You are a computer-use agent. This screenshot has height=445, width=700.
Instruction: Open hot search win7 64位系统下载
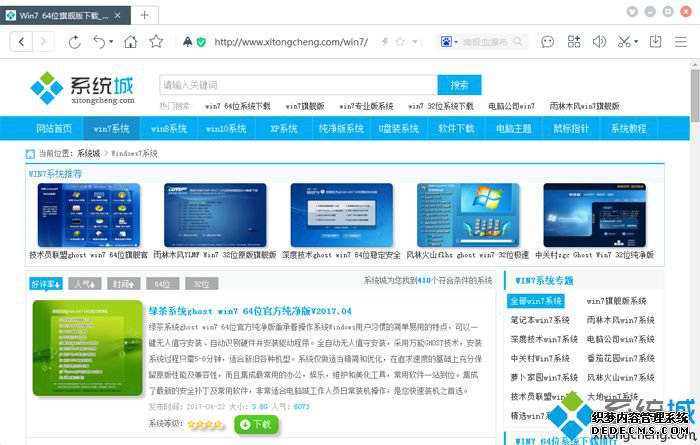(238, 106)
